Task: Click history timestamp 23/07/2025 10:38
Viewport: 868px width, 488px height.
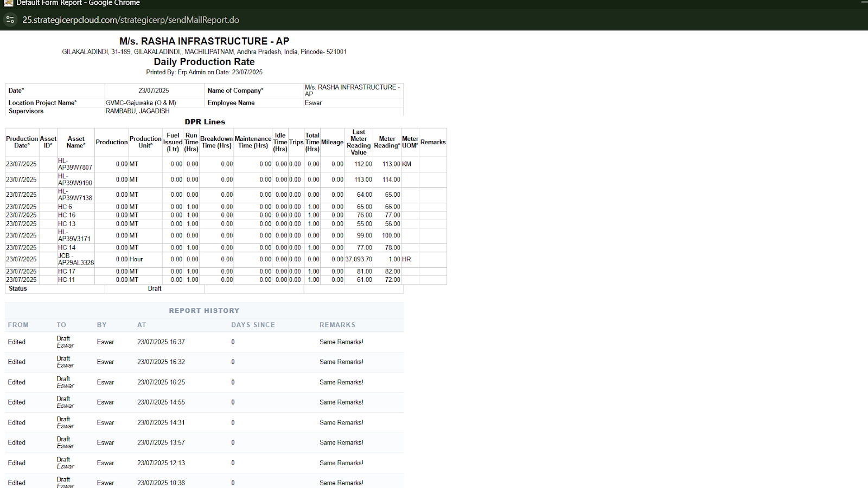Action: pyautogui.click(x=161, y=483)
